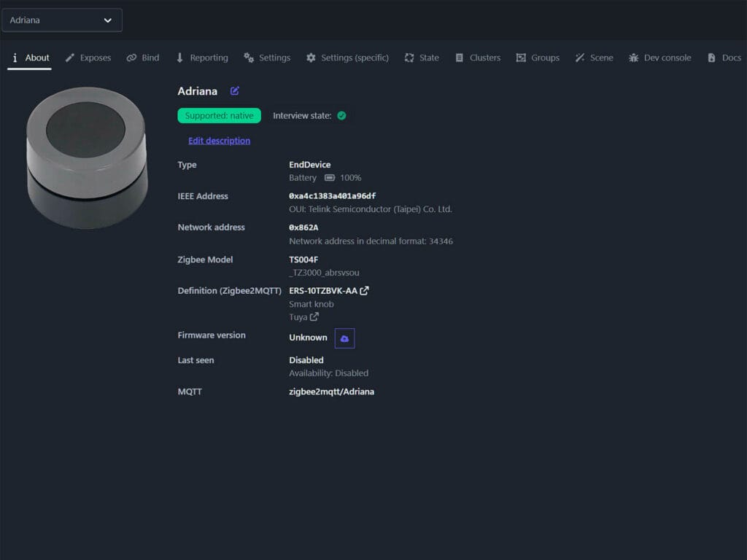The width and height of the screenshot is (747, 560).
Task: Click the Adriana device name heading
Action: tap(197, 91)
